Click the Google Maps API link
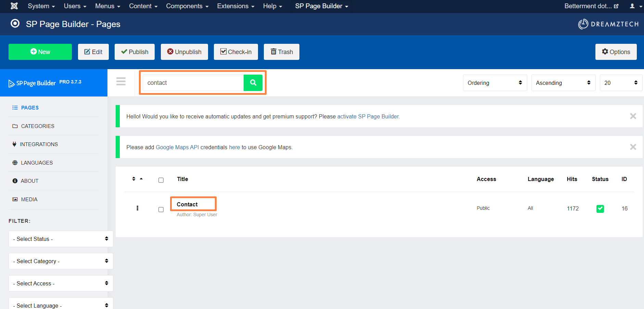Image resolution: width=644 pixels, height=309 pixels. (177, 147)
